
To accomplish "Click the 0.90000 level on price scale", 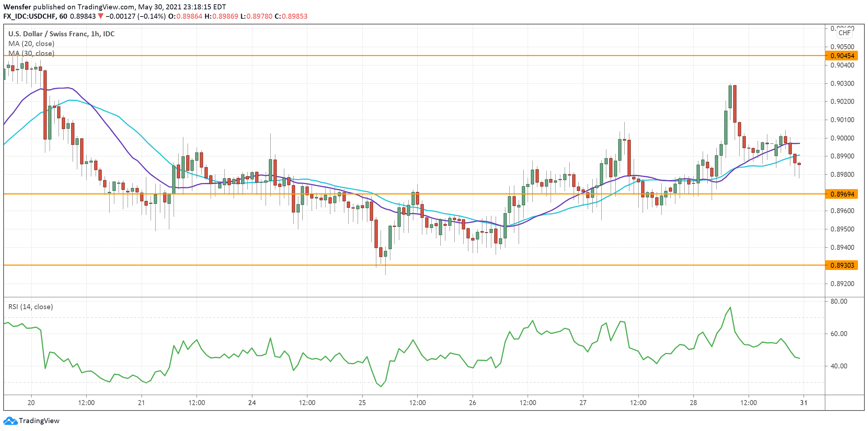I will coord(842,138).
